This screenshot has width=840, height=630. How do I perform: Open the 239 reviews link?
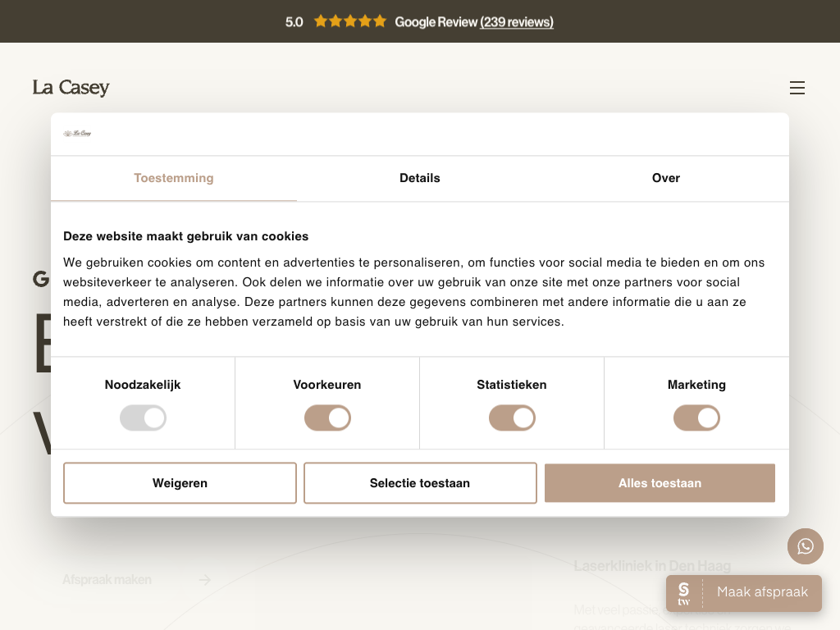pos(517,22)
